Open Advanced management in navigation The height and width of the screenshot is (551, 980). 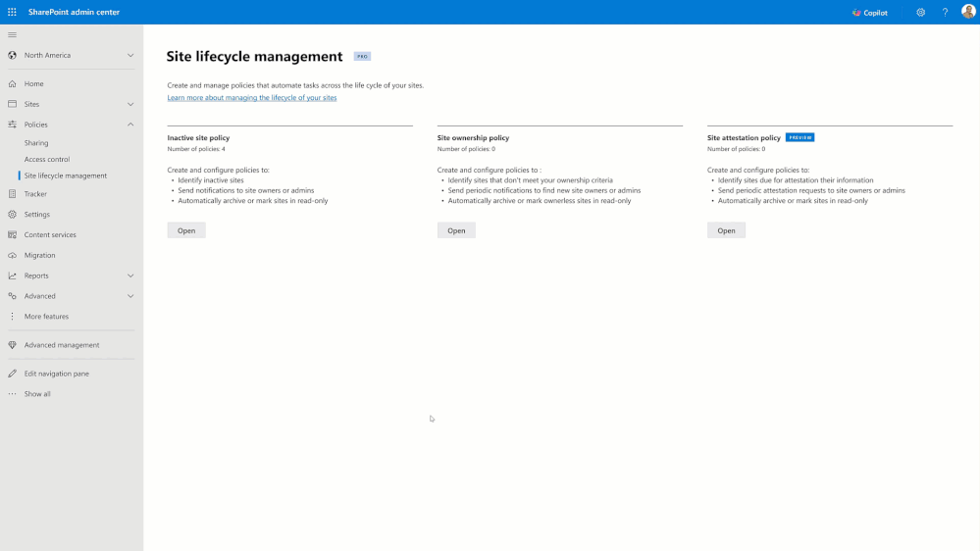pyautogui.click(x=62, y=345)
